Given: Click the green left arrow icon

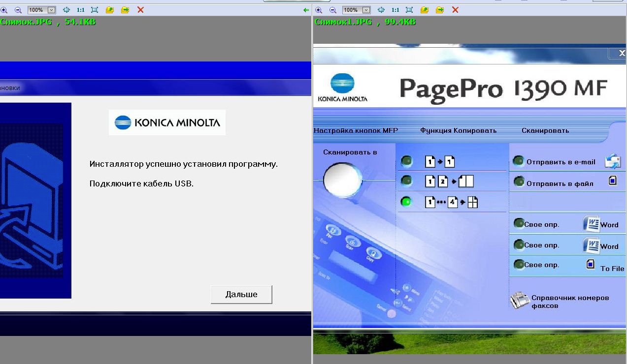Looking at the screenshot, I should tap(306, 10).
